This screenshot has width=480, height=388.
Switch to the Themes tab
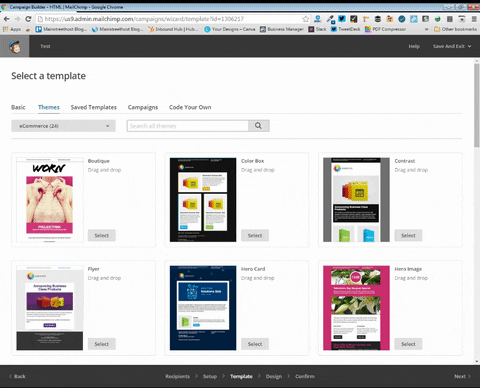point(49,107)
